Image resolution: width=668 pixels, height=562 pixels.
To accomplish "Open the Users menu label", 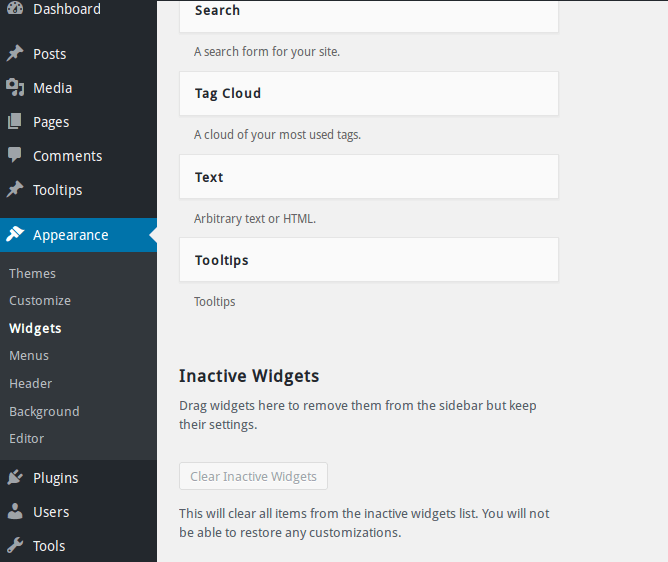I will point(51,512).
